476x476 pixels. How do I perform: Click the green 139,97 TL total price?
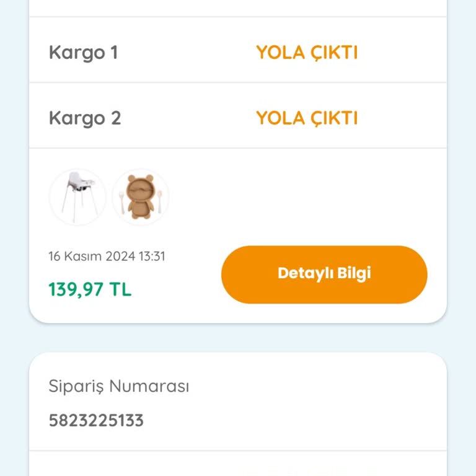coord(90,289)
